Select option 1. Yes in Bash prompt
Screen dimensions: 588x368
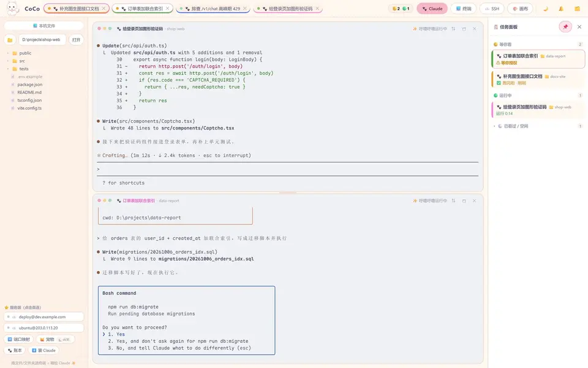click(x=116, y=334)
